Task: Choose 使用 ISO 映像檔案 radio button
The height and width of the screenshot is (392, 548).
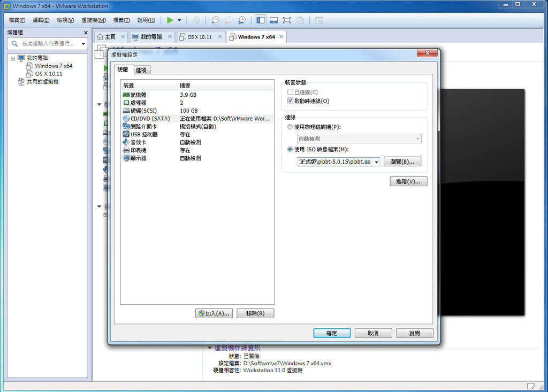Action: tap(290, 149)
